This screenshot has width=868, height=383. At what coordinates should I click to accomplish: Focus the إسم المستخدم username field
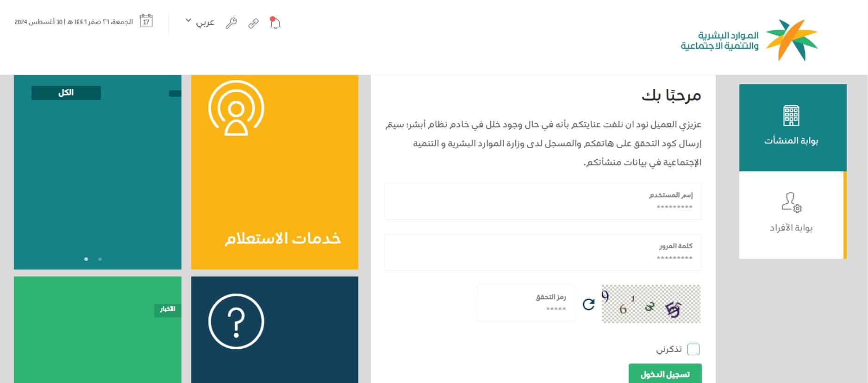(543, 201)
